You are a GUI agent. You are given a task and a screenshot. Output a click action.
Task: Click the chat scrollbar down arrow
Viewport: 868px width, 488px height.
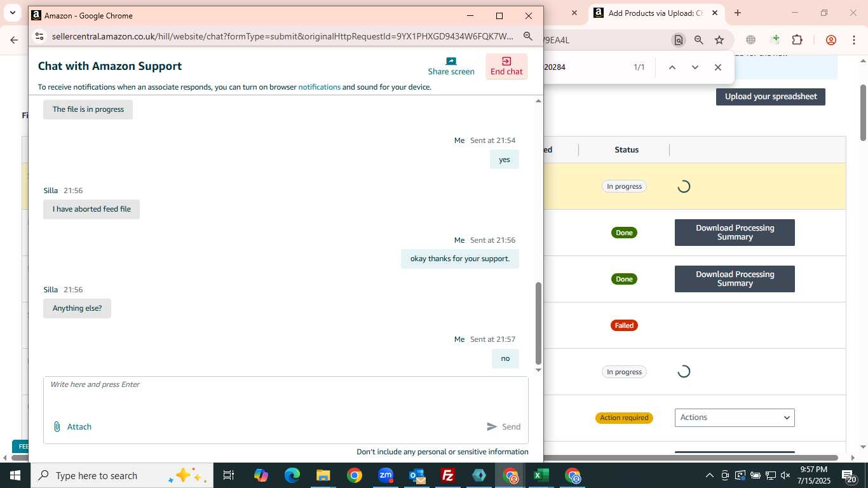[538, 370]
